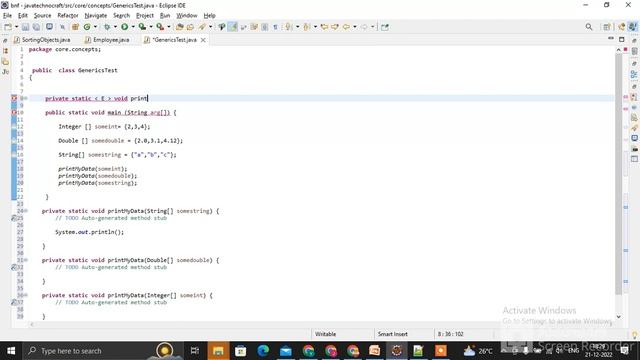Open the Back history dropdown arrow

click(x=354, y=27)
